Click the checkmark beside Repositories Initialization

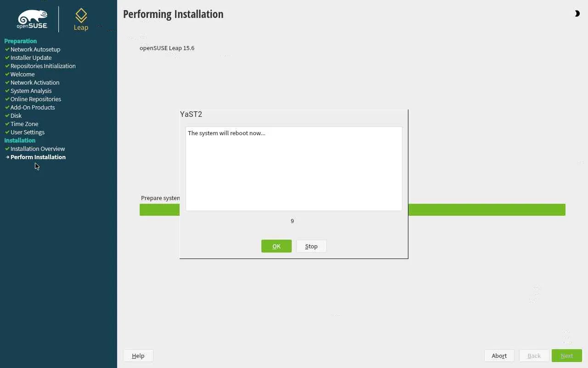point(7,66)
